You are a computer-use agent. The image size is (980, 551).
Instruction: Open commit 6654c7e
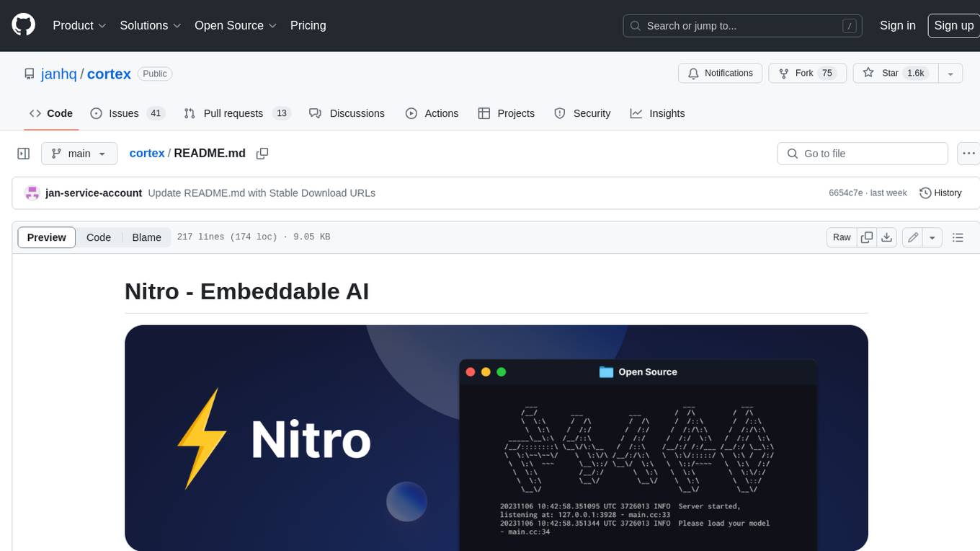pos(845,193)
